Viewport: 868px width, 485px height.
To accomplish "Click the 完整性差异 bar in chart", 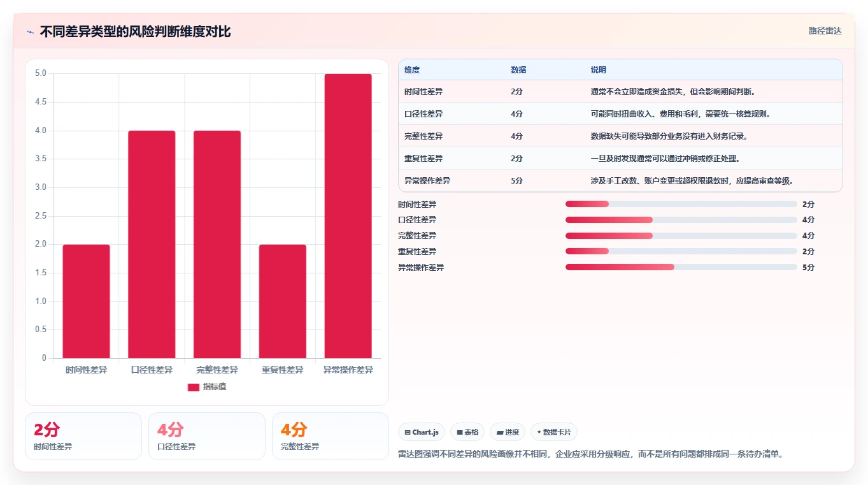I will click(217, 245).
